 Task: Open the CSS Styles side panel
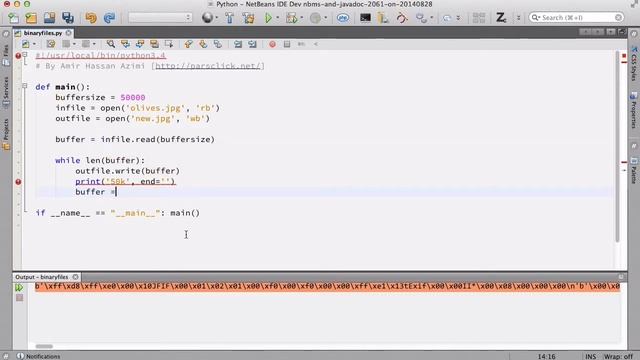pos(634,64)
